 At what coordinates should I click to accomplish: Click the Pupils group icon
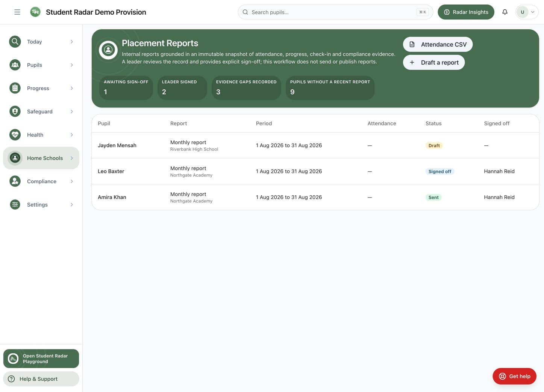pos(15,65)
